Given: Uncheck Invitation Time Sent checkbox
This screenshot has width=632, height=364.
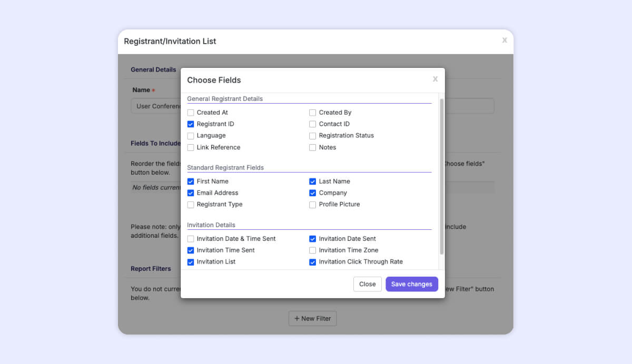Looking at the screenshot, I should click(x=191, y=250).
